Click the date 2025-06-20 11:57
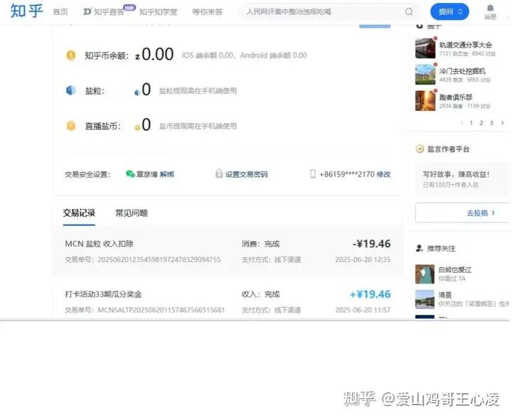 (363, 310)
